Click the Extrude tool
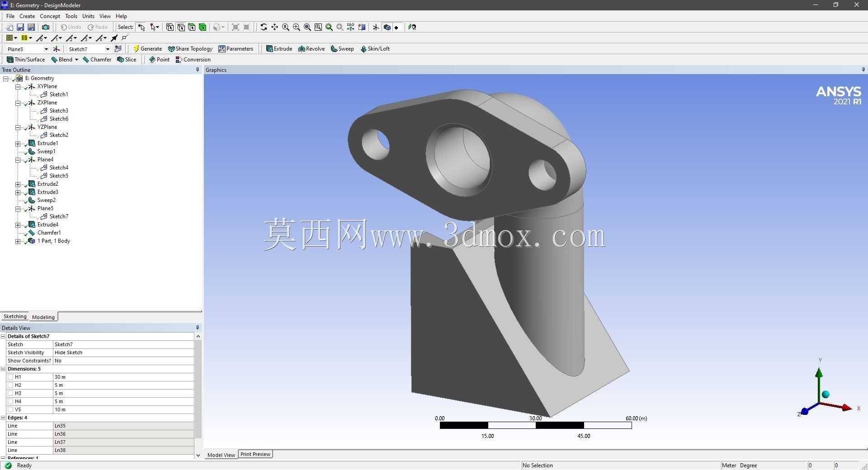Image resolution: width=868 pixels, height=470 pixels. point(279,49)
